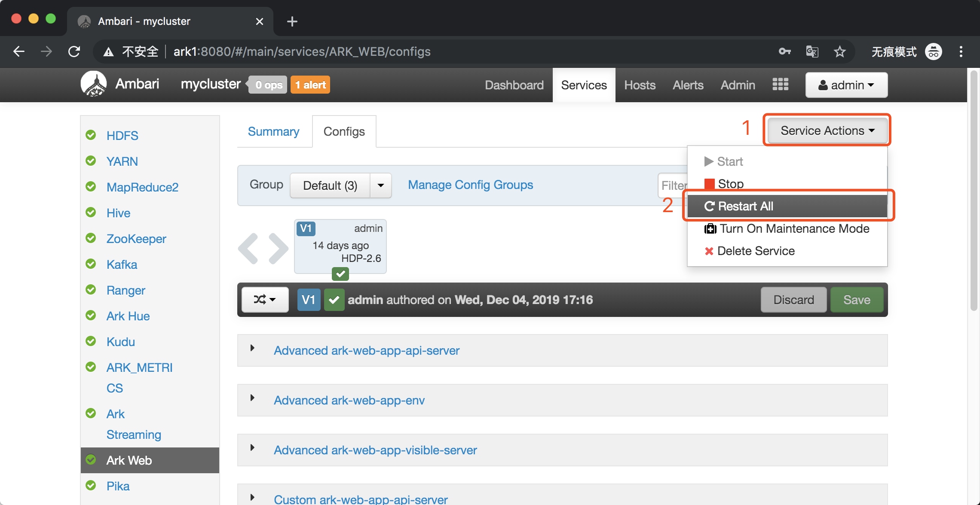
Task: Click the next config version arrow
Action: [278, 249]
